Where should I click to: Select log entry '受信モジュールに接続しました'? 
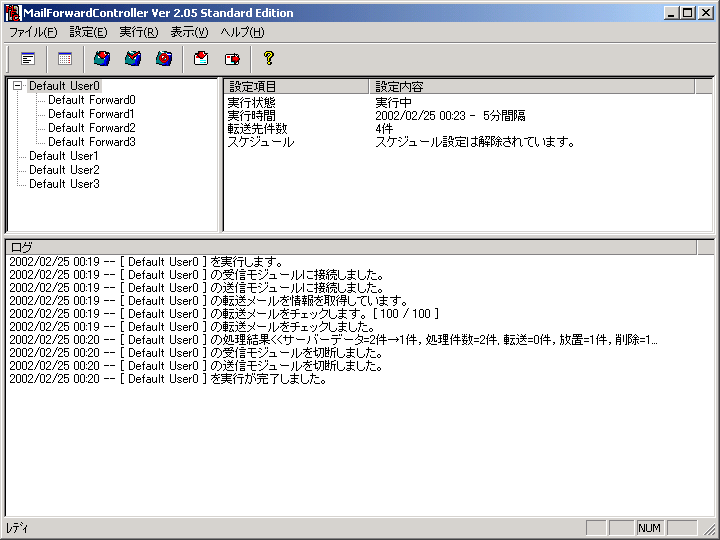197,275
